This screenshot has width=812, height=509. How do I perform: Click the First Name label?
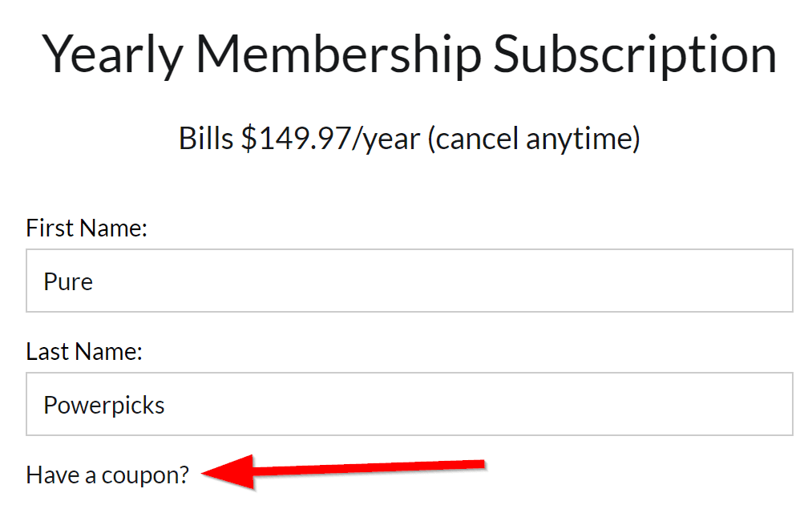[86, 228]
